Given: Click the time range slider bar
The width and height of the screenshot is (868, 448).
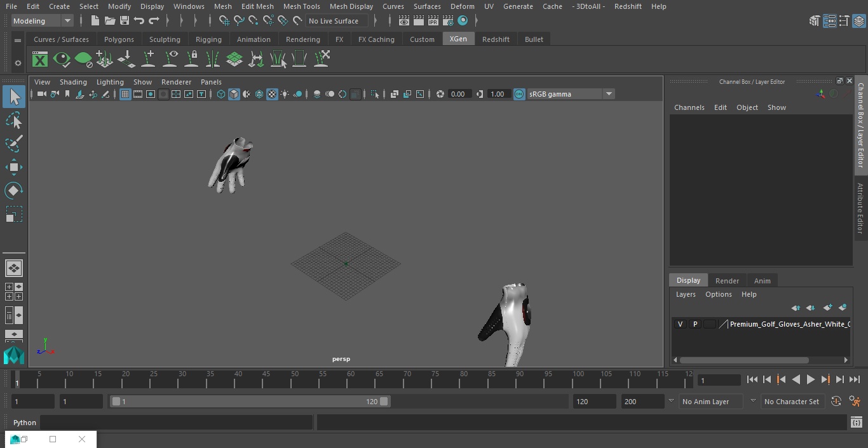Looking at the screenshot, I should tap(250, 402).
